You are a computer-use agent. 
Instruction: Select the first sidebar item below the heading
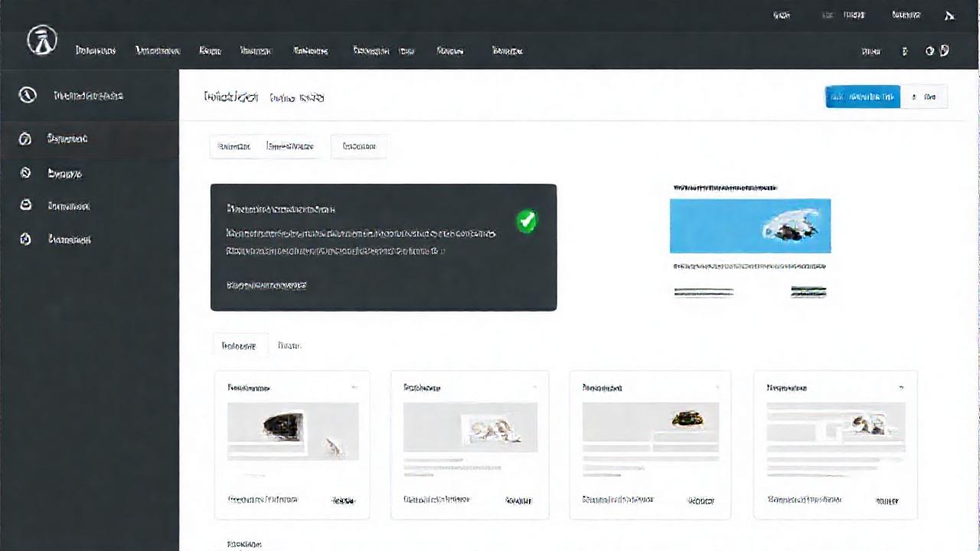(90, 139)
